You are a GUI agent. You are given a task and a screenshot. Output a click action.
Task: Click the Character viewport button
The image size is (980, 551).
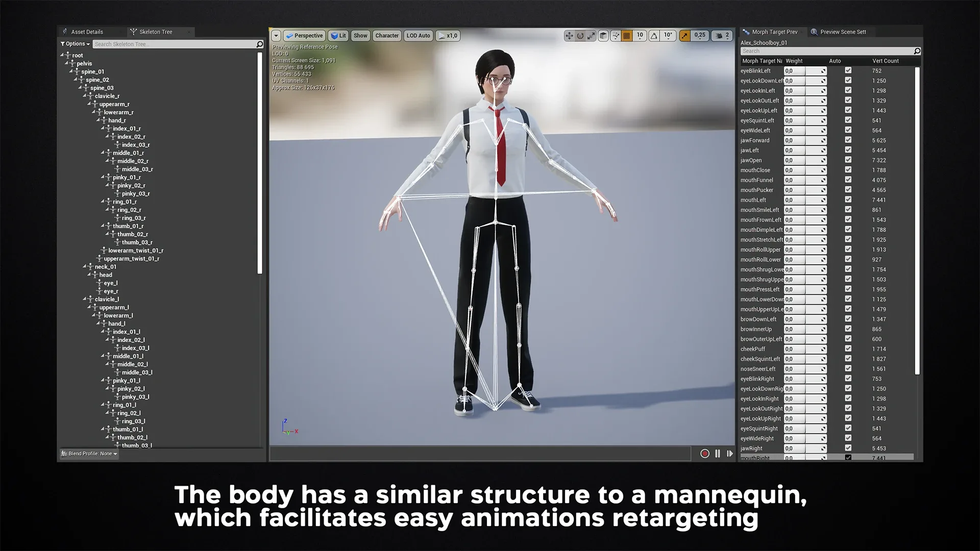pos(386,36)
